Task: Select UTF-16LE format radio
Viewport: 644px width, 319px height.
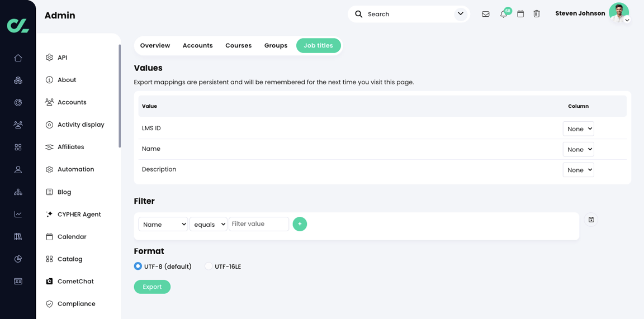Action: 209,266
